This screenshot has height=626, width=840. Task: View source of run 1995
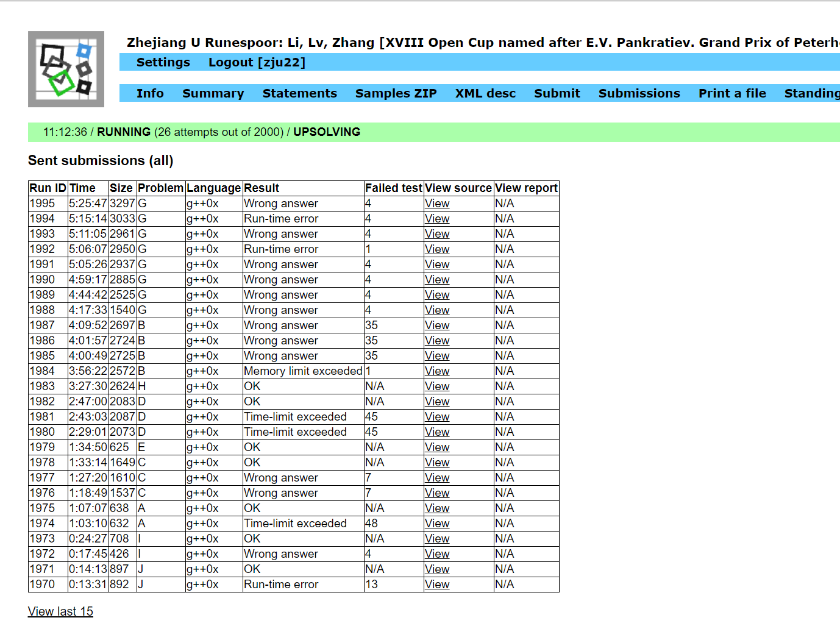pos(437,204)
